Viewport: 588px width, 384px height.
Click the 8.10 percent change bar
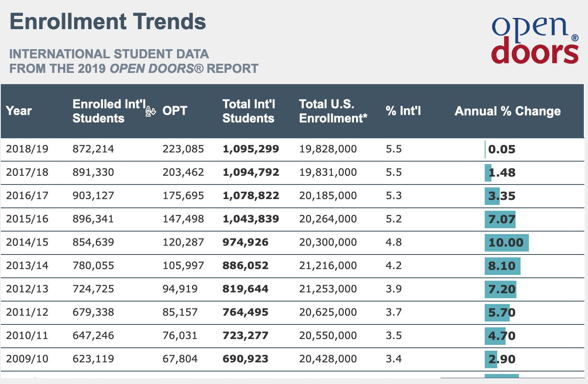tap(502, 266)
